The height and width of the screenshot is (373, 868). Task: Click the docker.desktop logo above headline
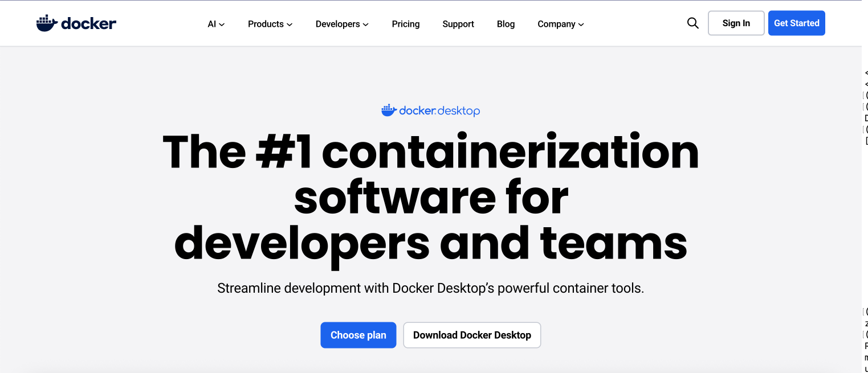tap(430, 110)
